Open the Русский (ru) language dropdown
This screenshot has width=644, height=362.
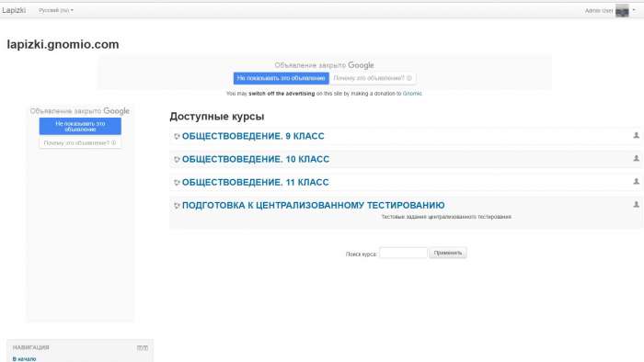tap(56, 10)
